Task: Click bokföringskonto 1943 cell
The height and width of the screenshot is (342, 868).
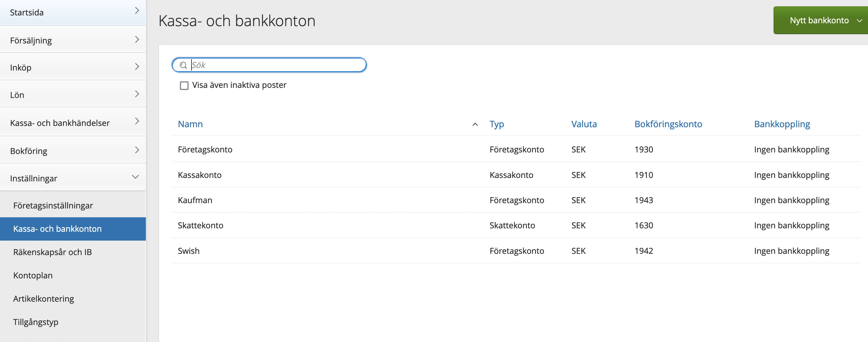Action: (x=643, y=200)
